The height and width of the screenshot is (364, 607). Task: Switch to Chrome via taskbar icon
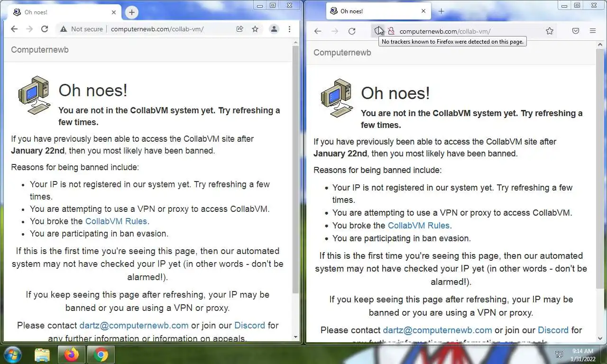click(101, 355)
